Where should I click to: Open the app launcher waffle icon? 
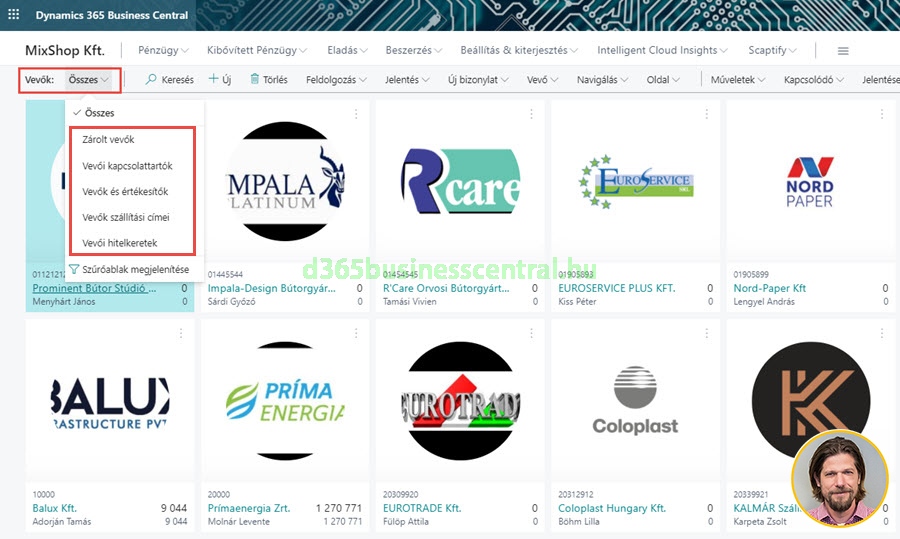click(14, 15)
